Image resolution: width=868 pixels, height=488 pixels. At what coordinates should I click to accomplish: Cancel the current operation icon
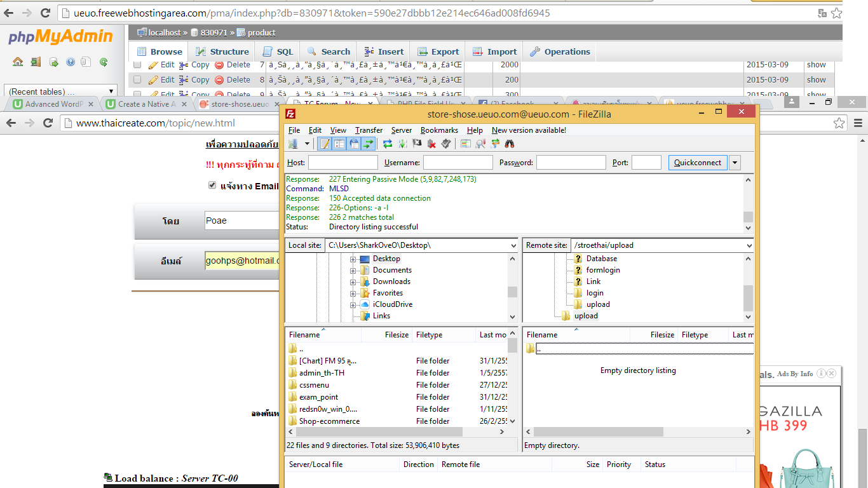(417, 144)
